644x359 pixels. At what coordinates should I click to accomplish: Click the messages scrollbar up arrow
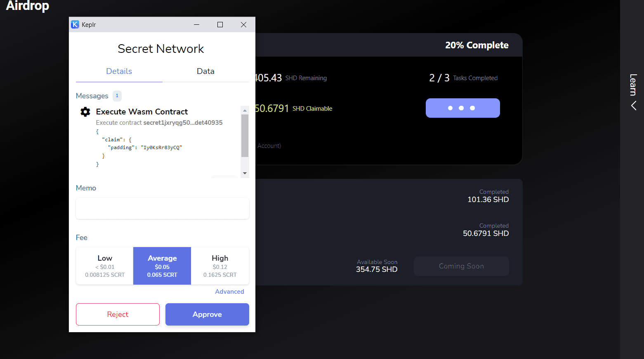245,110
